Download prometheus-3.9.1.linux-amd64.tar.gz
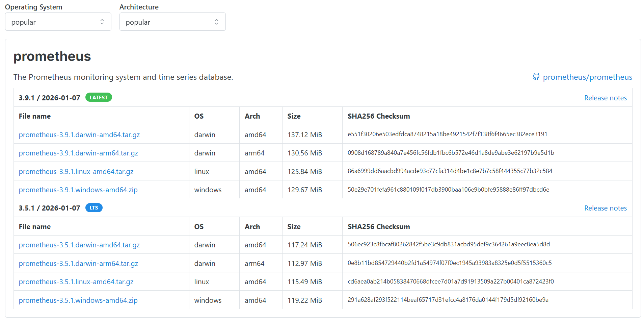Image resolution: width=644 pixels, height=319 pixels. point(76,172)
